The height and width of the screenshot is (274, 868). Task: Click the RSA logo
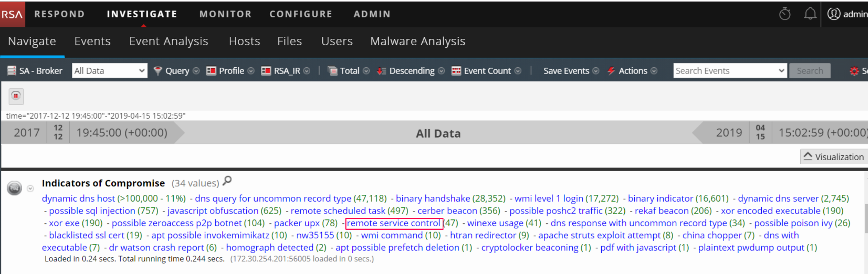tap(12, 14)
